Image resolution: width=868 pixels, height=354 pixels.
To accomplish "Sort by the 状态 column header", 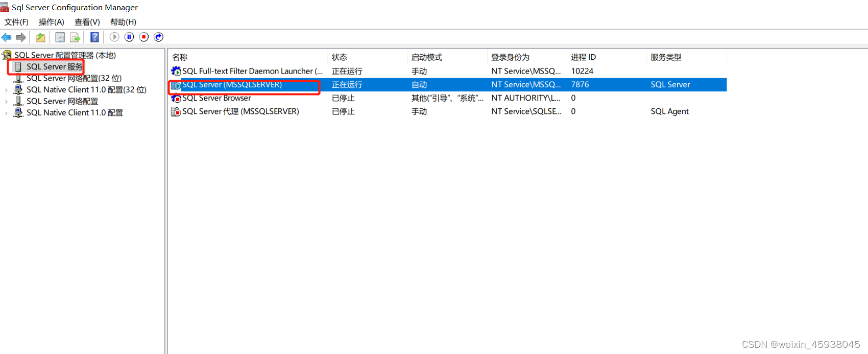I will pyautogui.click(x=368, y=57).
